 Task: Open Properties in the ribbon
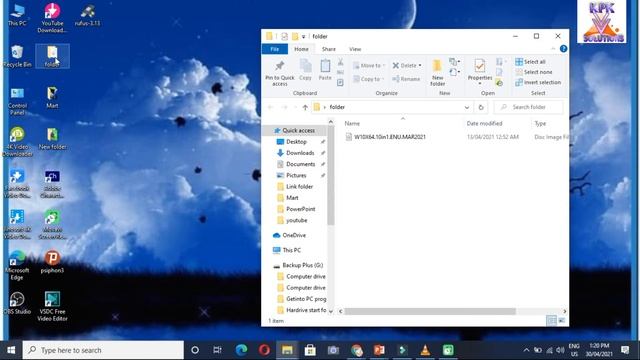pyautogui.click(x=480, y=70)
